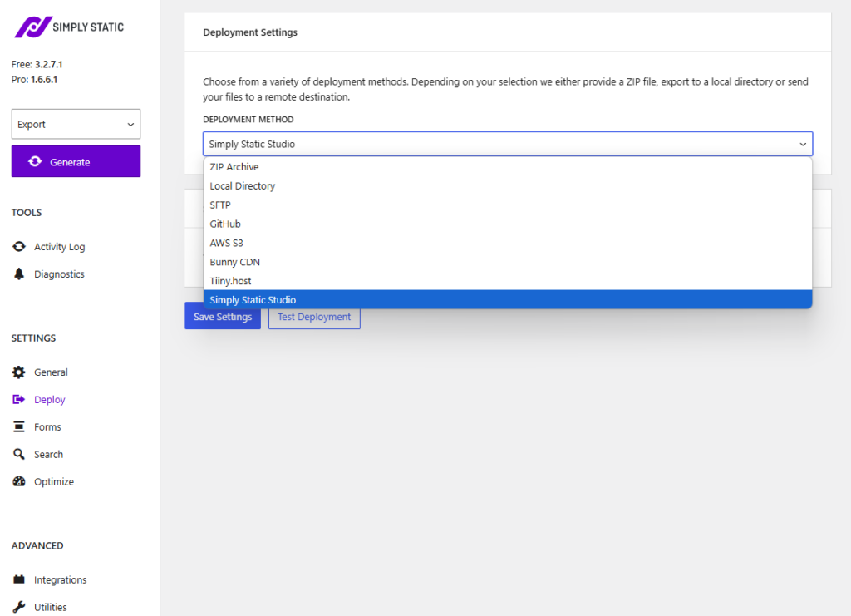
Task: Click the Deployment Settings heading
Action: pos(250,32)
